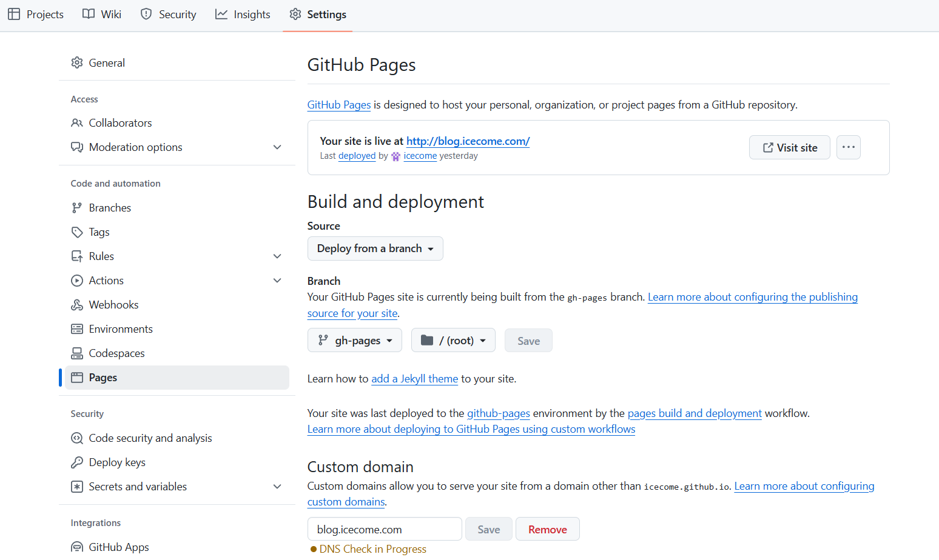The width and height of the screenshot is (939, 560).
Task: Click the Pages browser icon in sidebar
Action: point(77,378)
